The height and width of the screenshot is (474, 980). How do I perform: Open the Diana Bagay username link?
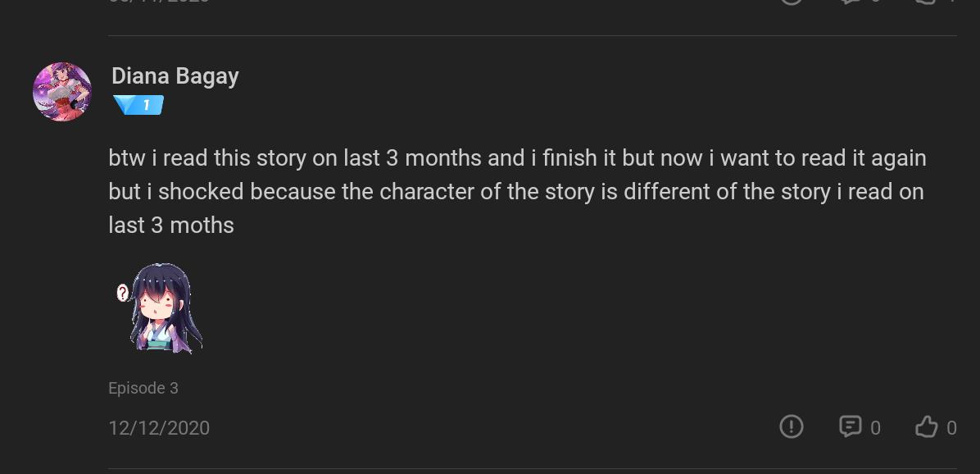(x=175, y=76)
